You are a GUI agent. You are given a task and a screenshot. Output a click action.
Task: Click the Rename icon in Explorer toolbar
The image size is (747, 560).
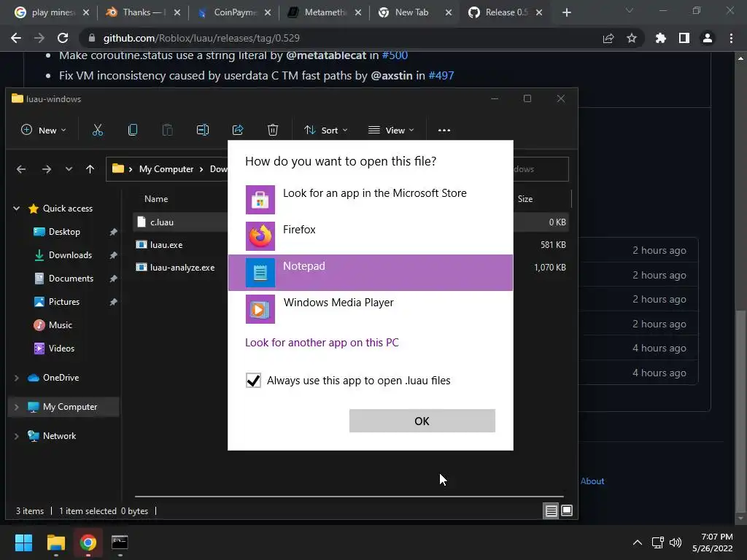[x=203, y=130]
